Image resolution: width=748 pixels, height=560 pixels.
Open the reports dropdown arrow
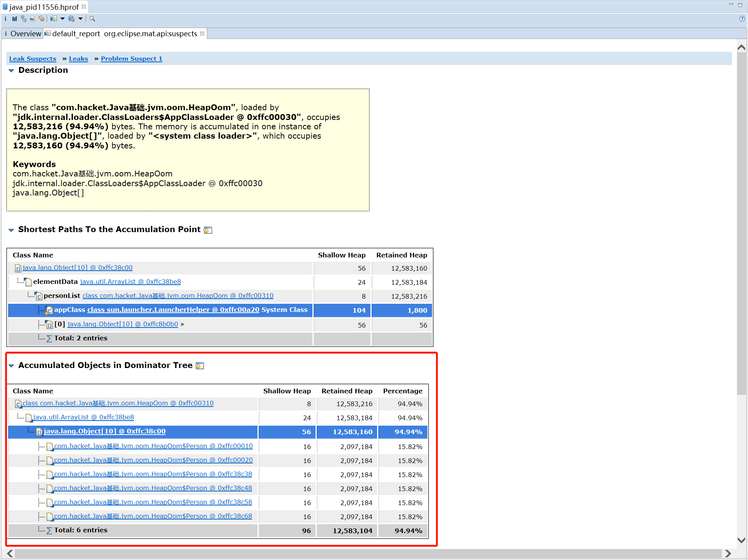[x=62, y=19]
